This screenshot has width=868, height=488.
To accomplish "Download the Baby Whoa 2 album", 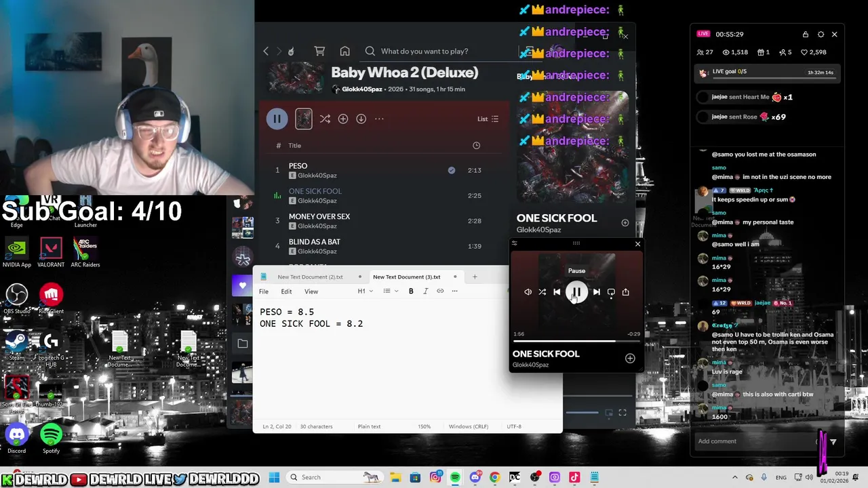I will coord(361,119).
